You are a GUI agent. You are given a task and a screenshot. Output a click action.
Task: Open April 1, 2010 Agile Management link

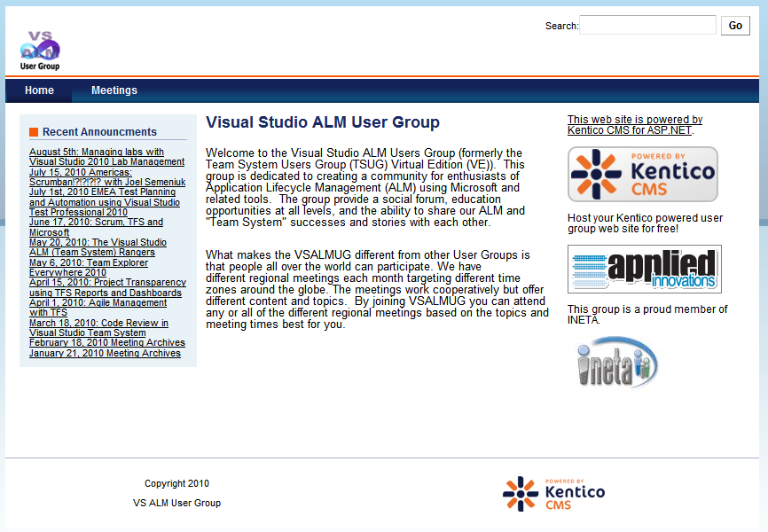(98, 308)
